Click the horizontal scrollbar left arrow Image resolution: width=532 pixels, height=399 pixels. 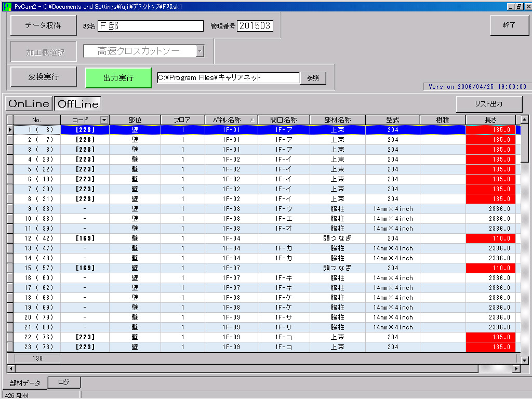(x=10, y=369)
